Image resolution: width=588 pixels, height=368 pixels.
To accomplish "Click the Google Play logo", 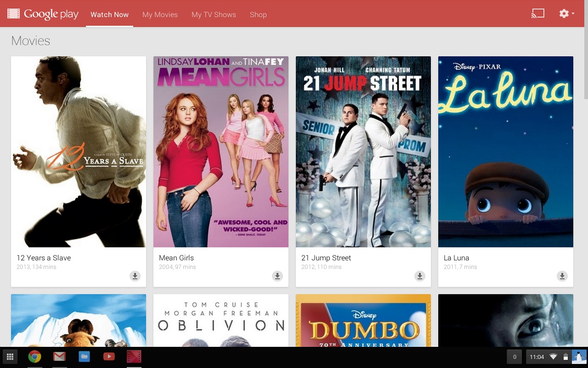I will pyautogui.click(x=43, y=14).
